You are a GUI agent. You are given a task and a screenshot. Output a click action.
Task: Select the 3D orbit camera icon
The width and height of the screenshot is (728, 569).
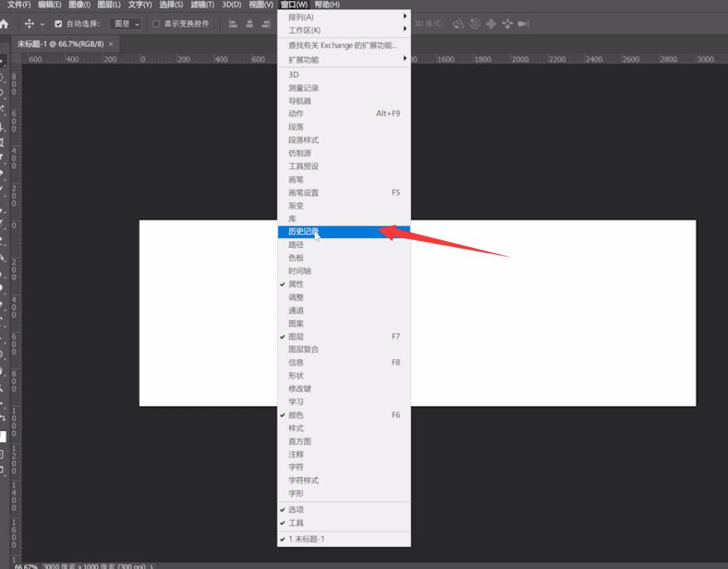[x=458, y=23]
